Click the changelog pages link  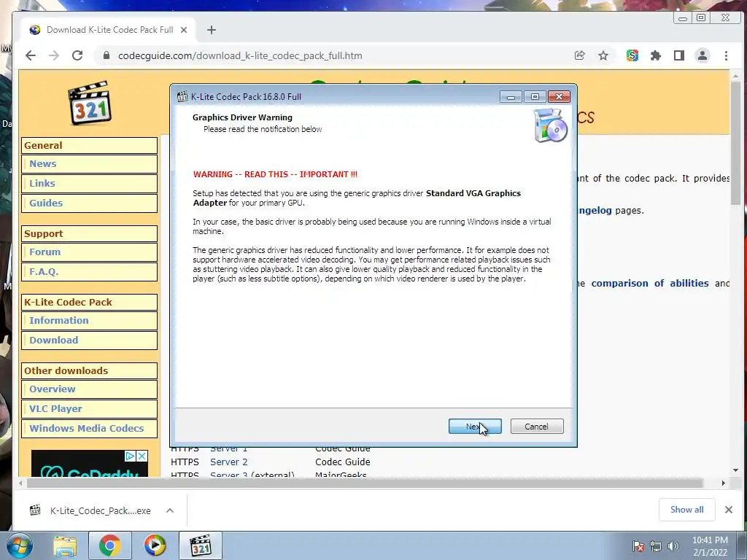click(595, 211)
